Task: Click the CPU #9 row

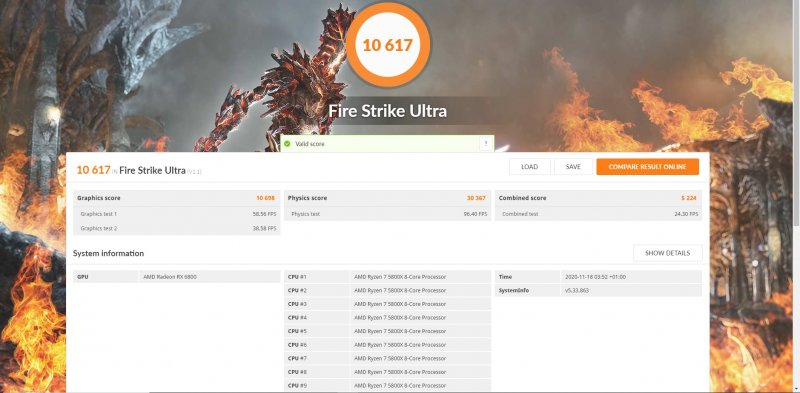Action: (387, 385)
